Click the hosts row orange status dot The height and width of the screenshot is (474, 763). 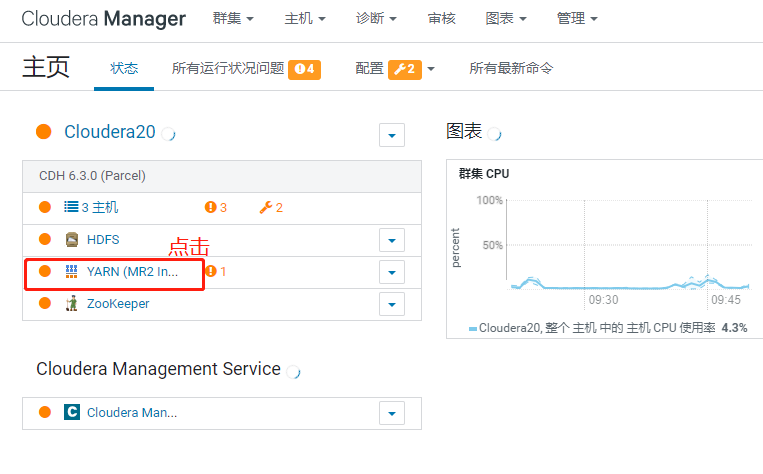pos(45,207)
